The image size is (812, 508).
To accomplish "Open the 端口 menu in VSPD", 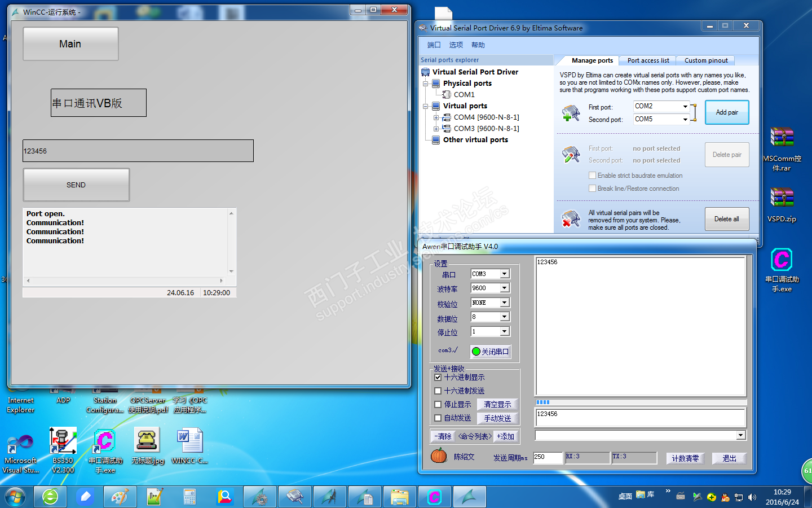I will 434,45.
